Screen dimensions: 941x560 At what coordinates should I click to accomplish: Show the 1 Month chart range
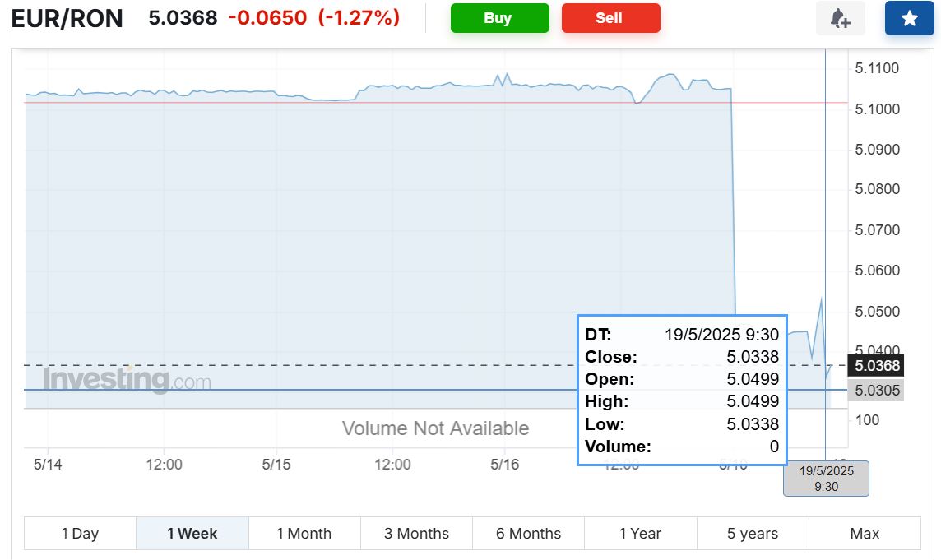click(304, 534)
